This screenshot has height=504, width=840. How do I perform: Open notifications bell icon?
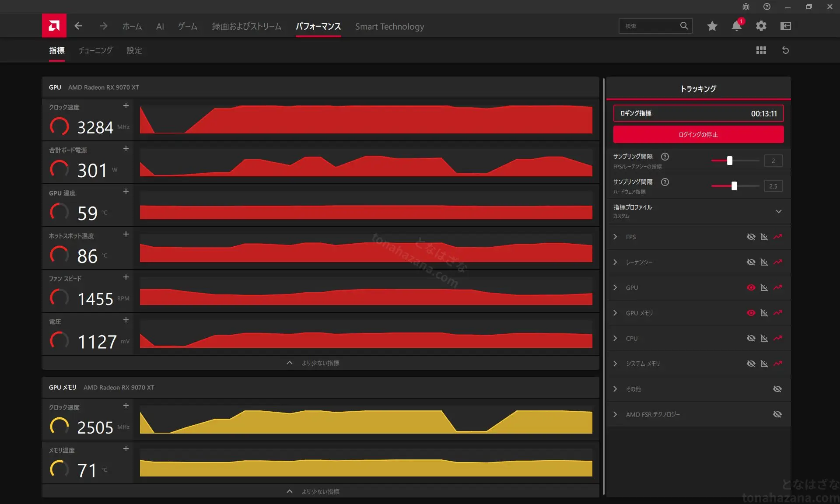(737, 26)
